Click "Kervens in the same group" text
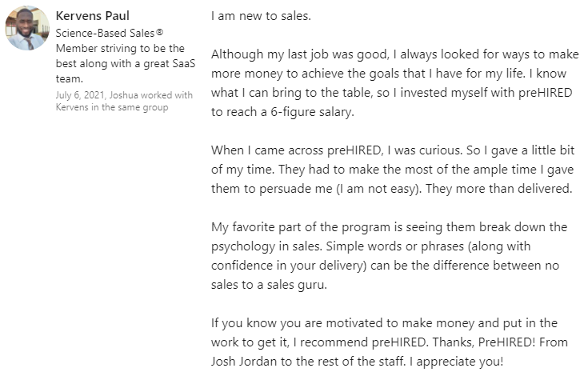 tap(112, 107)
